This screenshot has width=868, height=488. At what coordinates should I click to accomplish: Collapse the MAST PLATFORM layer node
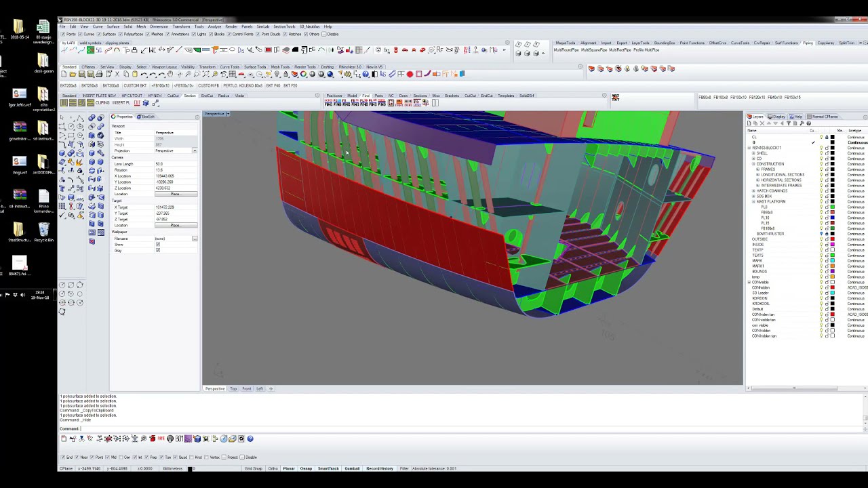pos(753,201)
